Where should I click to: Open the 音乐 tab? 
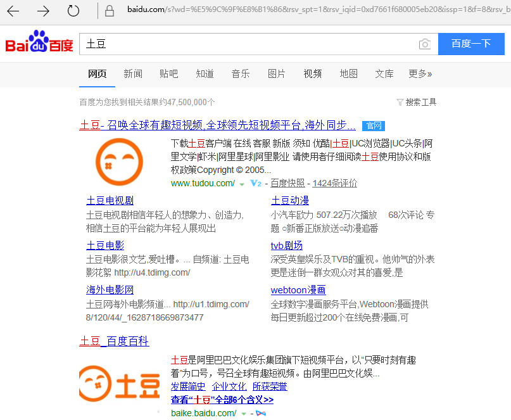[241, 73]
